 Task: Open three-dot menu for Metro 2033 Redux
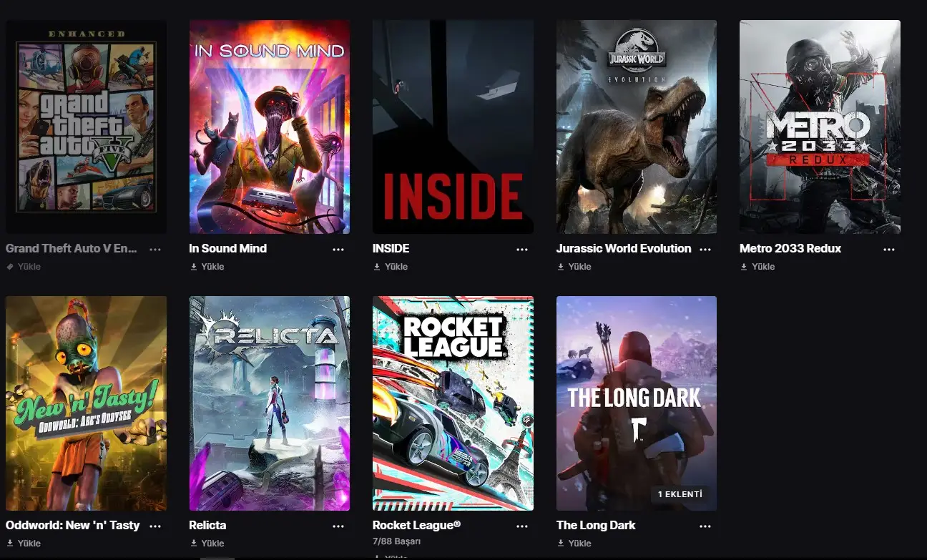pos(889,250)
